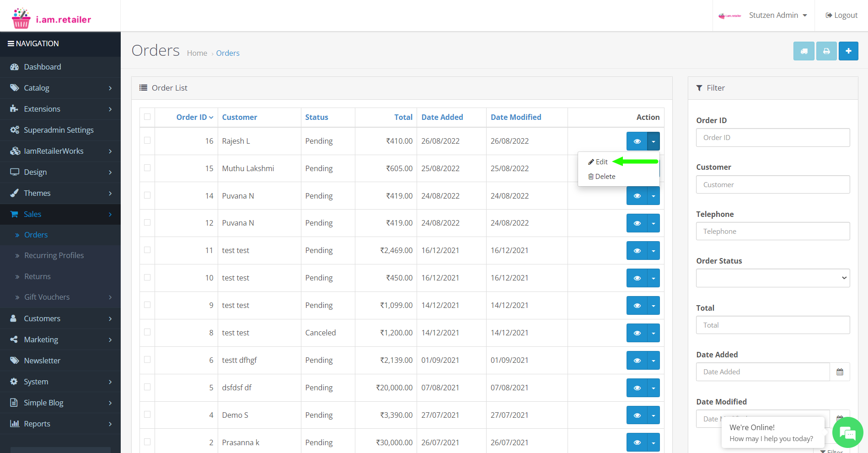Open the Order Status dropdown

coord(772,278)
